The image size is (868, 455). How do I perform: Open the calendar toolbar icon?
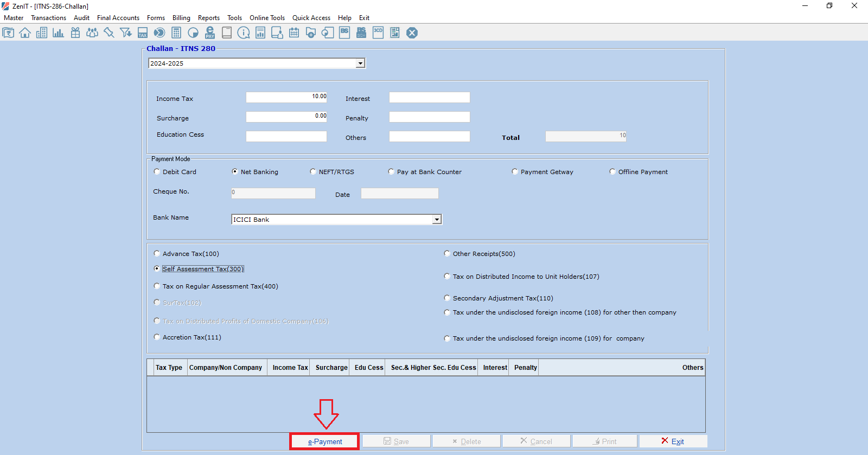294,33
